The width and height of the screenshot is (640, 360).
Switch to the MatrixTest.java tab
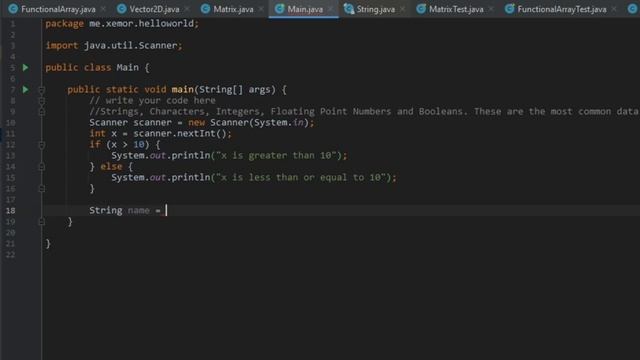pyautogui.click(x=456, y=9)
